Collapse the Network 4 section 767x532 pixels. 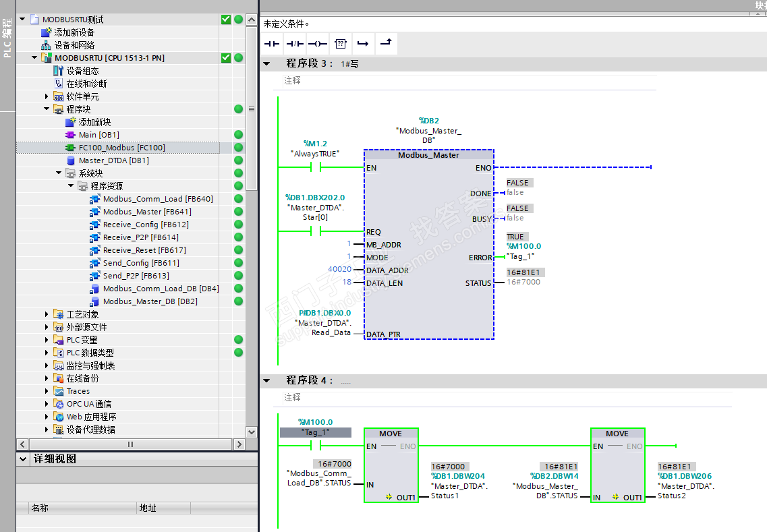267,380
